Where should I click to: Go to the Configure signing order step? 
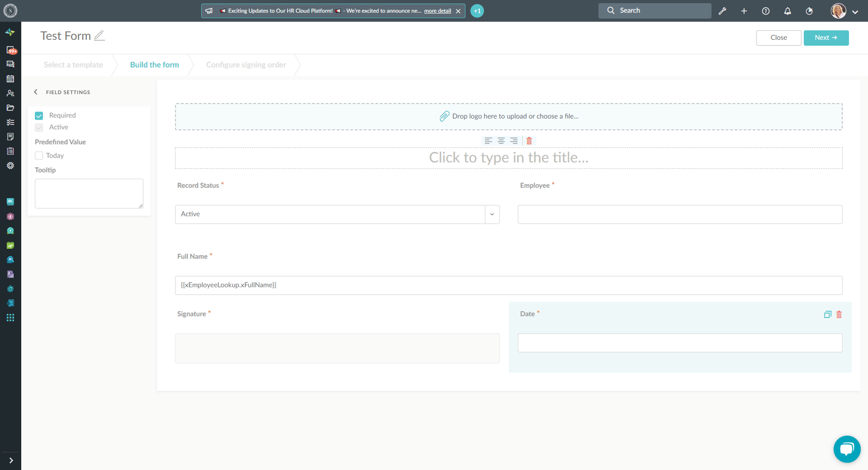246,65
